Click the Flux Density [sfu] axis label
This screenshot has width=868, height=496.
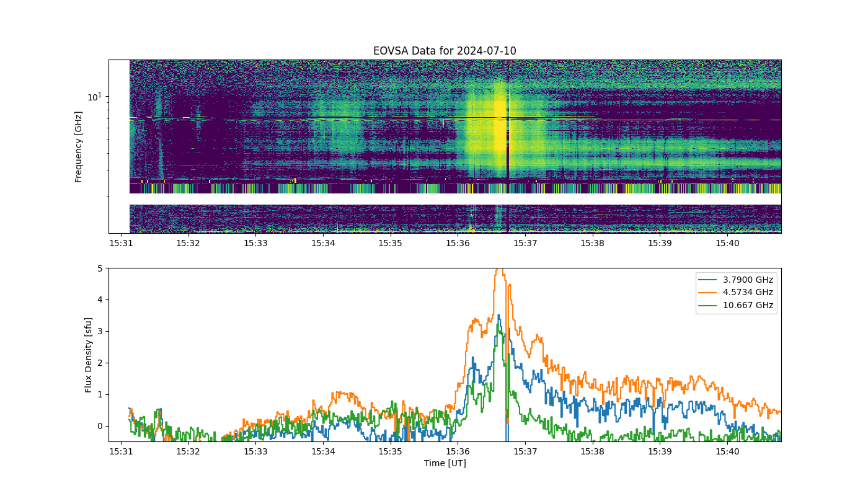tap(89, 355)
